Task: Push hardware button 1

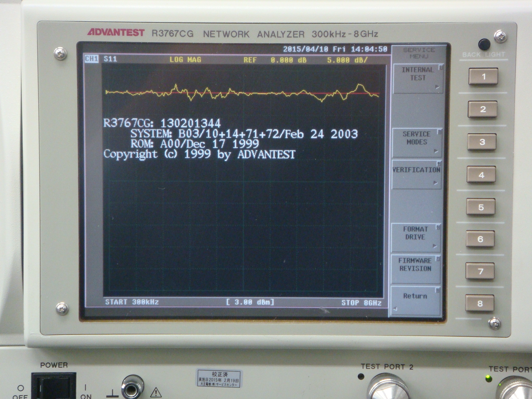Action: pos(483,76)
